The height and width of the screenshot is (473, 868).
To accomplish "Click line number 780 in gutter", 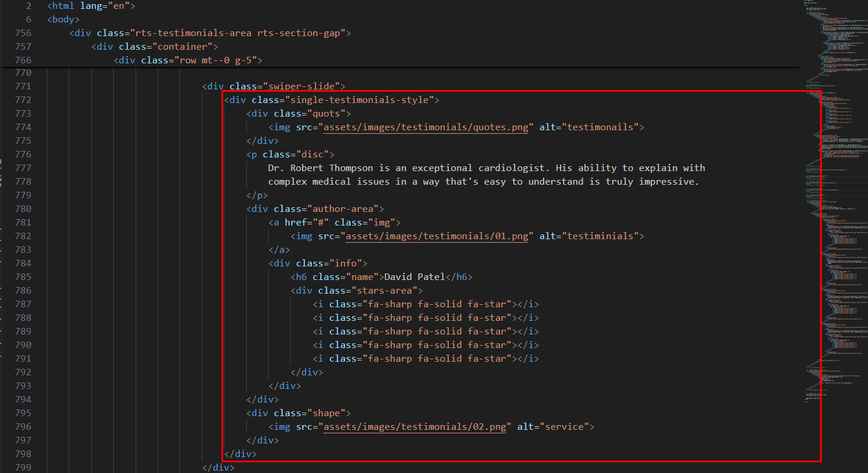I will 22,209.
